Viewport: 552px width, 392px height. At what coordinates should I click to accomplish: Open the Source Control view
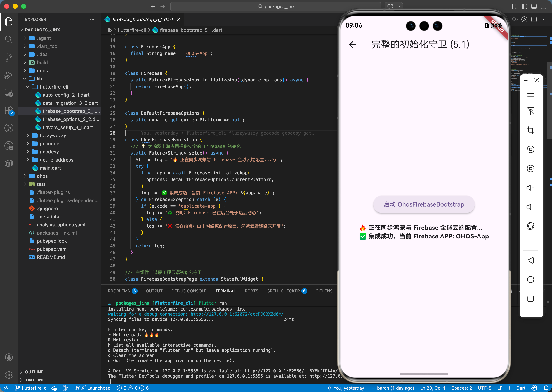pyautogui.click(x=9, y=57)
